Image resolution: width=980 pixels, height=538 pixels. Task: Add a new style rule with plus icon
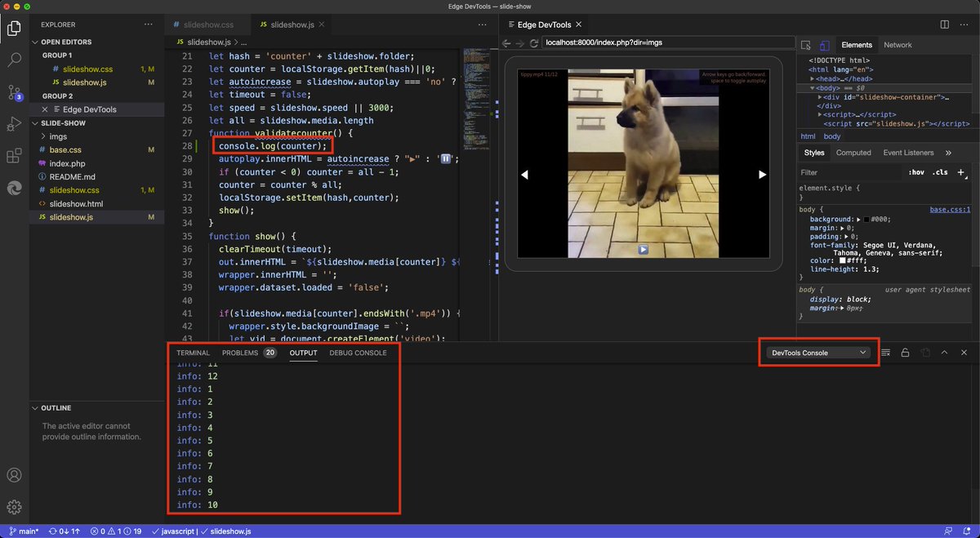coord(961,172)
